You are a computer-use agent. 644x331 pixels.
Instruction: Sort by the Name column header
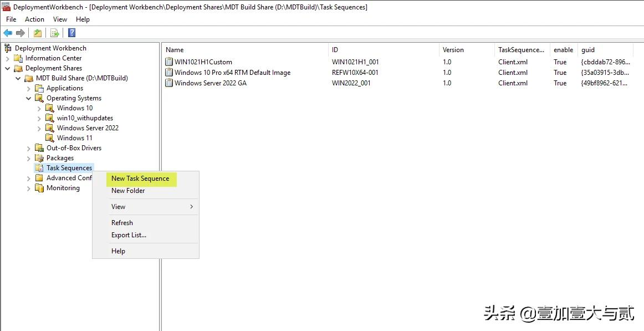245,50
